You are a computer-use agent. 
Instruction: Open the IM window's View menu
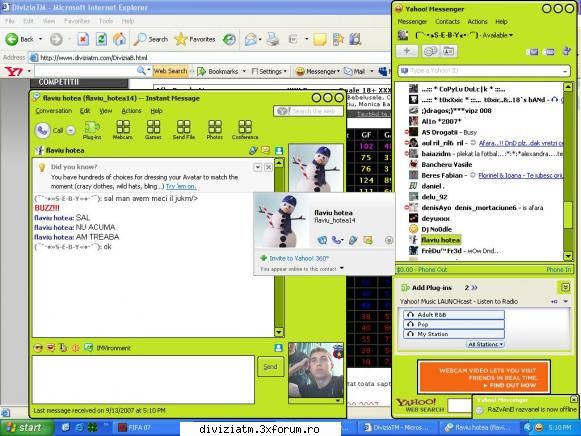click(106, 111)
